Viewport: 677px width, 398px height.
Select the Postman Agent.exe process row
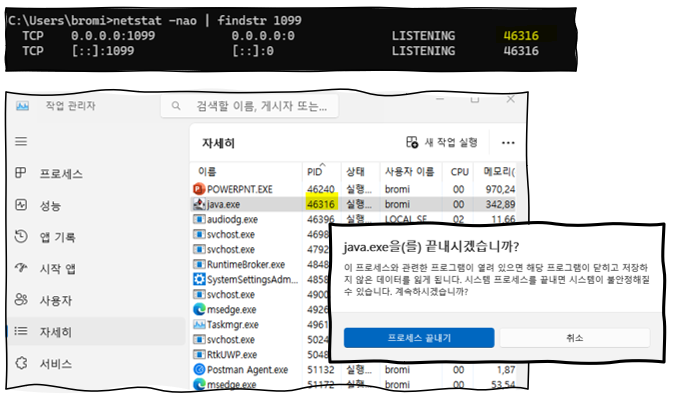tap(353, 370)
